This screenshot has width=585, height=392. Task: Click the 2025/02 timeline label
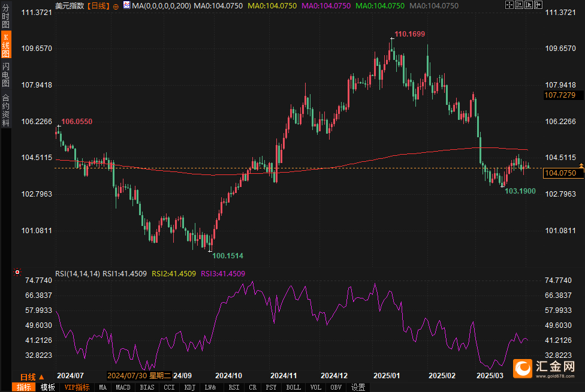click(x=442, y=376)
